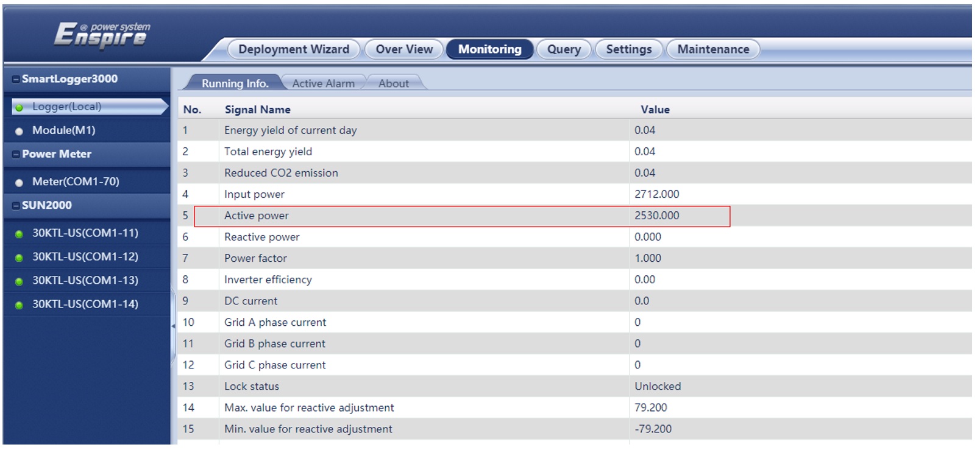Click the Power factor value 1.000
Image resolution: width=980 pixels, height=450 pixels.
tap(647, 258)
